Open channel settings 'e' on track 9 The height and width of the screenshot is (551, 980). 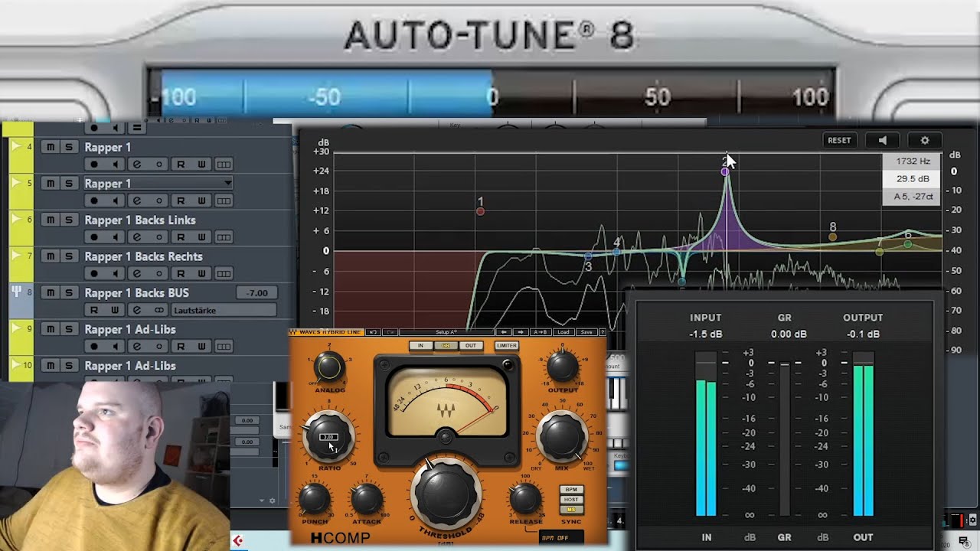pos(138,347)
